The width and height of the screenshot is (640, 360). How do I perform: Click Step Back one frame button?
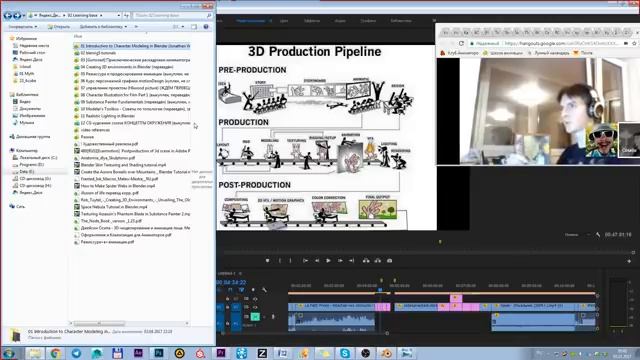[x=317, y=260]
